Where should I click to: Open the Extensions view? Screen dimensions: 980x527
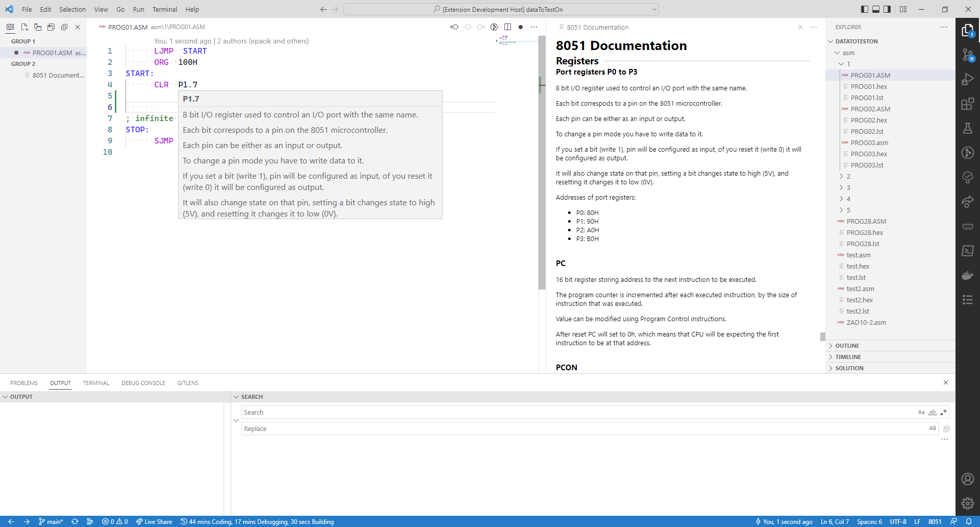point(968,104)
